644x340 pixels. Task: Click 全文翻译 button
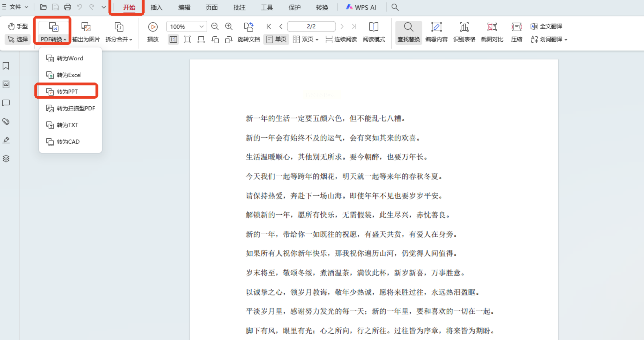[546, 26]
